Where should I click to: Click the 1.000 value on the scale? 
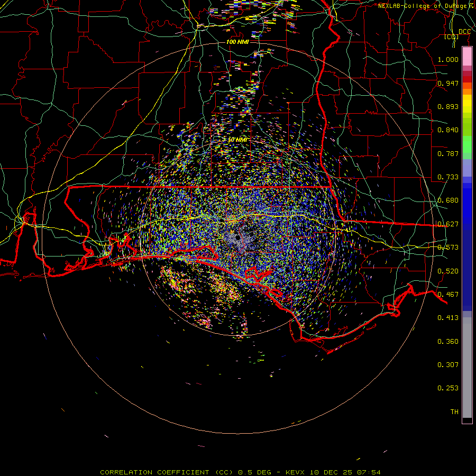coord(448,59)
